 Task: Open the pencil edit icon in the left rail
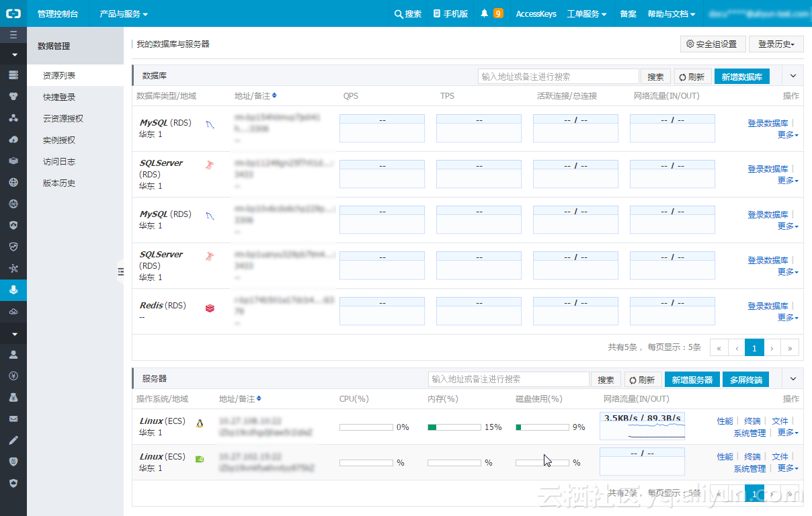coord(13,440)
